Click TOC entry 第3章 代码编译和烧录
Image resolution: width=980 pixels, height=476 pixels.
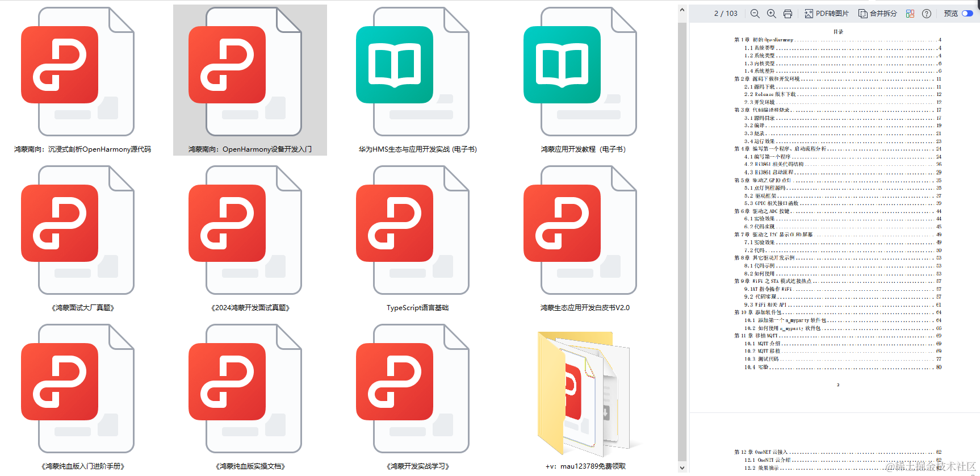tap(837, 110)
